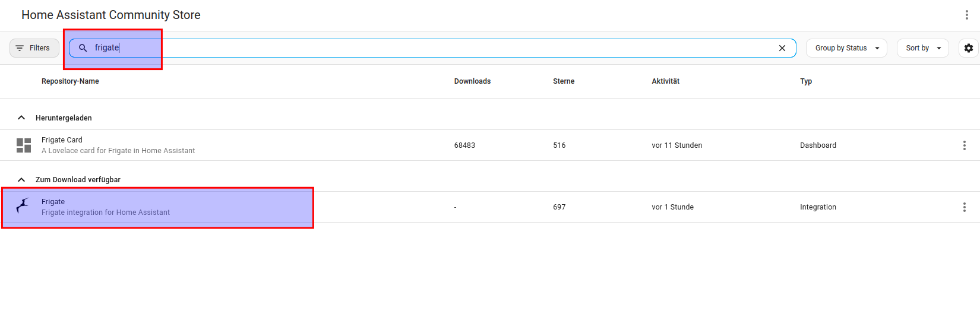Screen dimensions: 980x314
Task: Open Frigate integration row options menu
Action: point(964,207)
